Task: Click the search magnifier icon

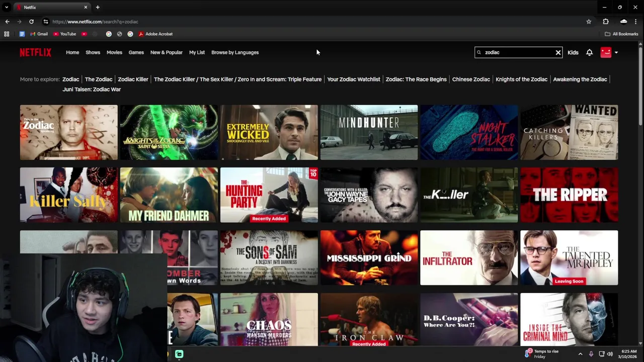Action: pos(479,52)
